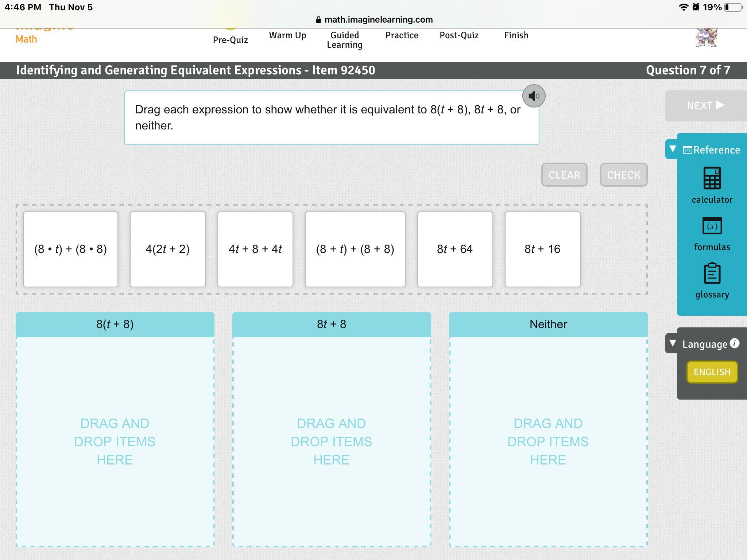Collapse the Reference panel triangle
The image size is (747, 560).
point(673,149)
